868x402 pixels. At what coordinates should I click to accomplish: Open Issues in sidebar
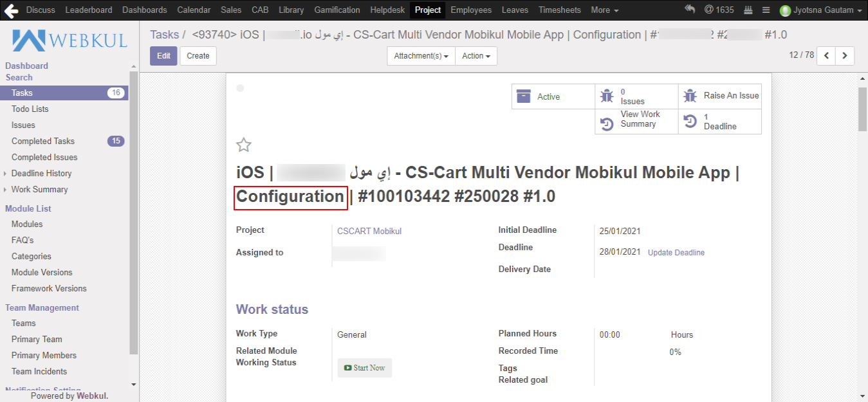point(23,125)
